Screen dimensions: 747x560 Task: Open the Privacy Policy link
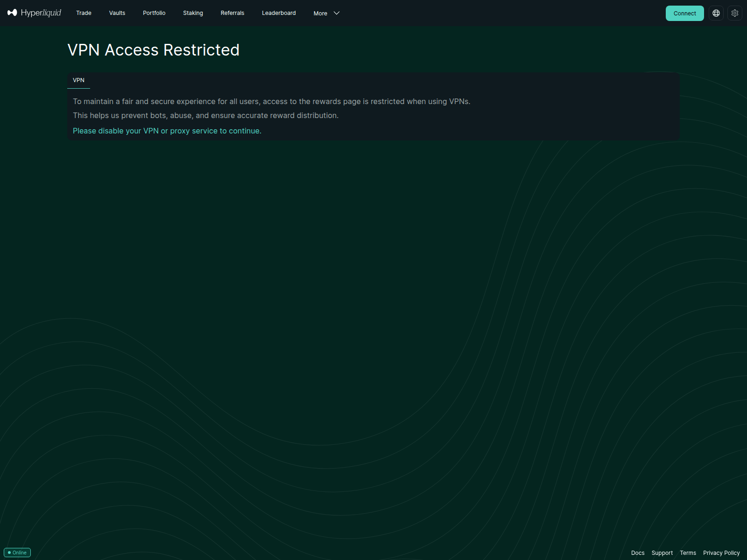click(x=721, y=553)
